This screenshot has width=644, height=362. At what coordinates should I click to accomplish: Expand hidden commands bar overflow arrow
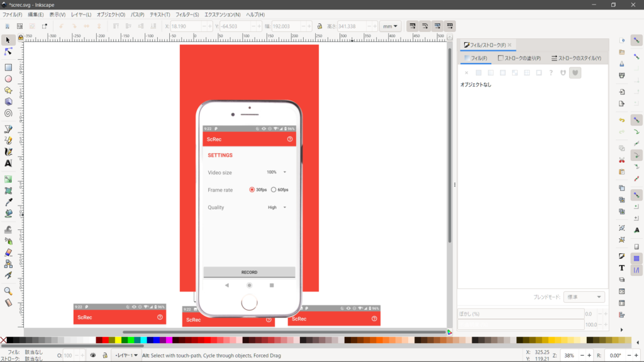coord(622,330)
